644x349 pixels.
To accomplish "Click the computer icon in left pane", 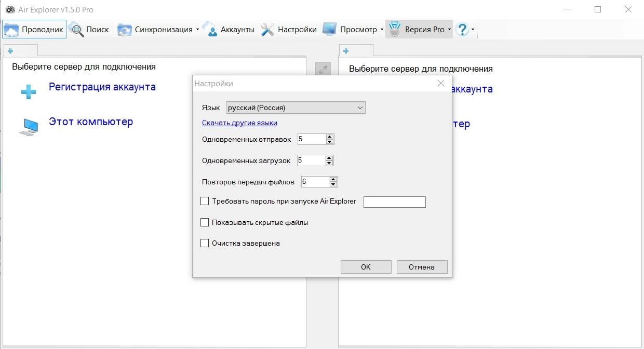I will click(x=29, y=127).
